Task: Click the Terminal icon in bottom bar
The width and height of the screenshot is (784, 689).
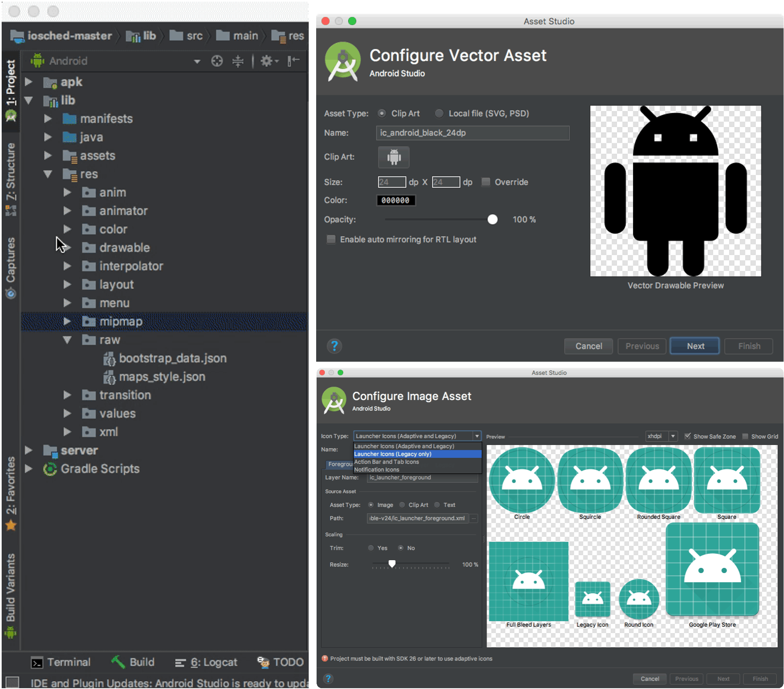Action: (37, 663)
